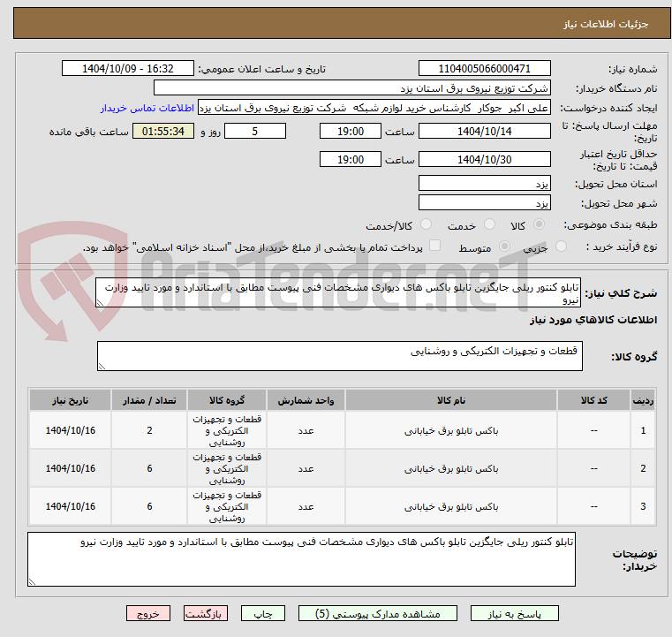
Task: Click the گروه کالا text area
Action: pyautogui.click(x=339, y=356)
